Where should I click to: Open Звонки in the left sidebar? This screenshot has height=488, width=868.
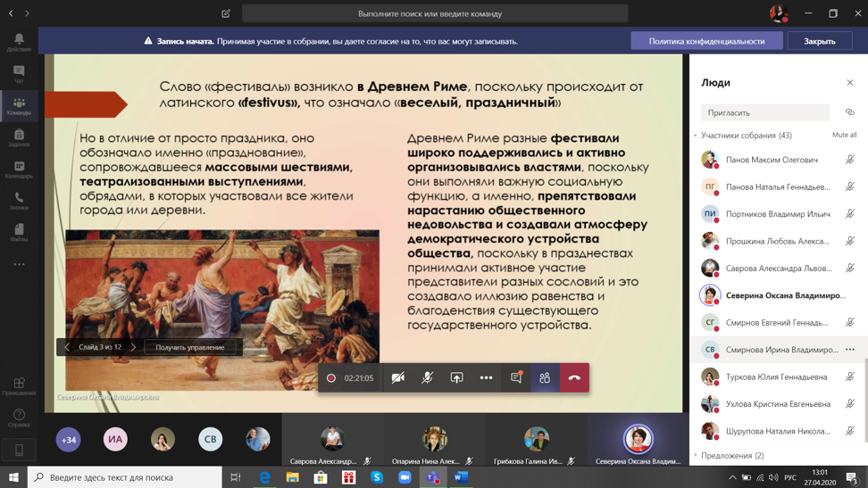(x=19, y=201)
